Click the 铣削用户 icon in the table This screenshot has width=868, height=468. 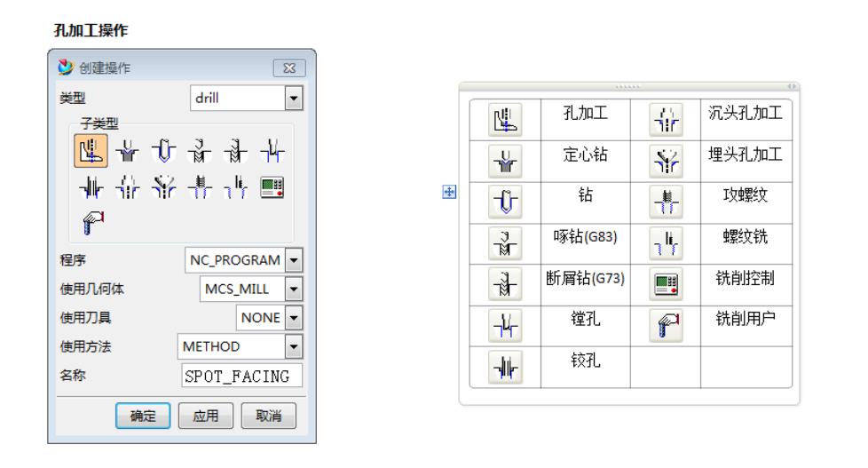[666, 325]
